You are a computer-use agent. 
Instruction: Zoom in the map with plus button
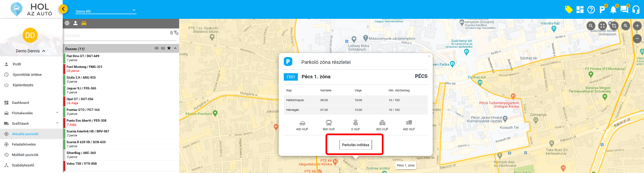pos(637,26)
